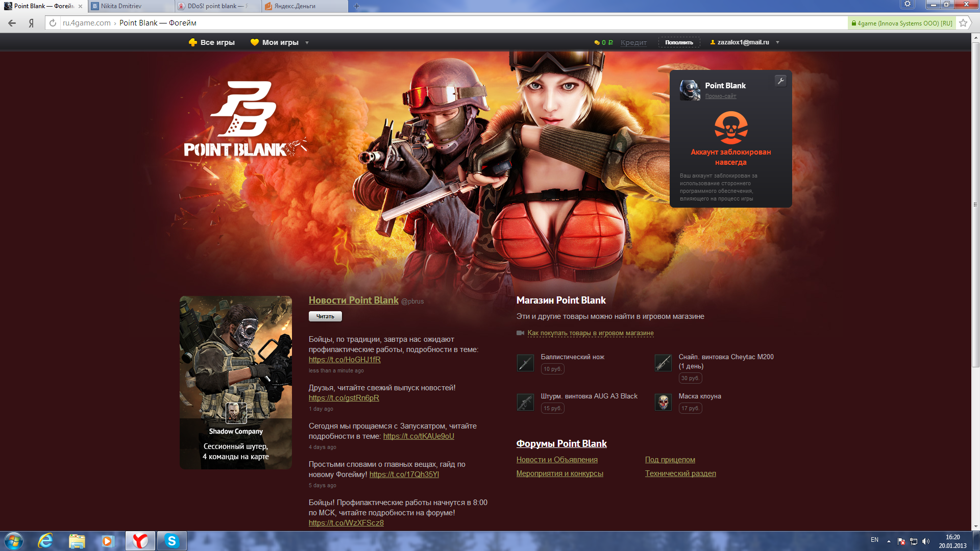This screenshot has width=980, height=551.
Task: Launch Internet Explorer from taskbar
Action: click(x=45, y=541)
